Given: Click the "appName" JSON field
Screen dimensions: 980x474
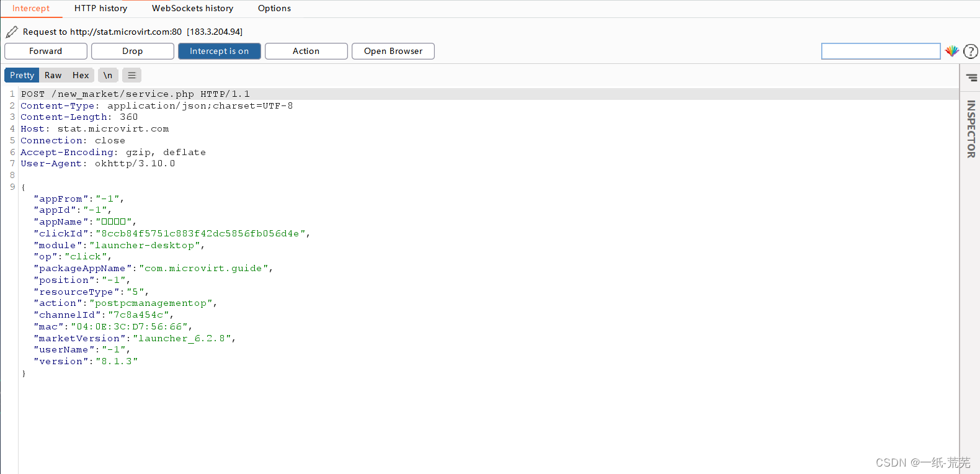Looking at the screenshot, I should [85, 222].
